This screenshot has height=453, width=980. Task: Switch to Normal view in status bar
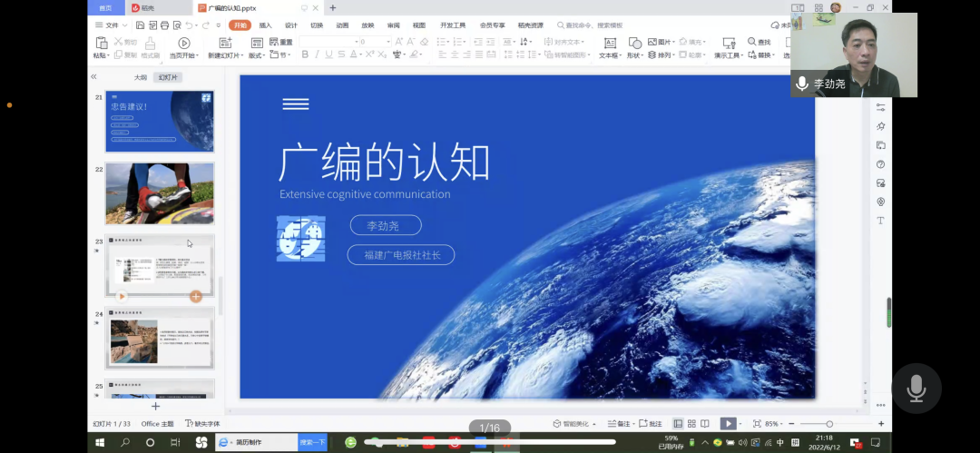(678, 424)
